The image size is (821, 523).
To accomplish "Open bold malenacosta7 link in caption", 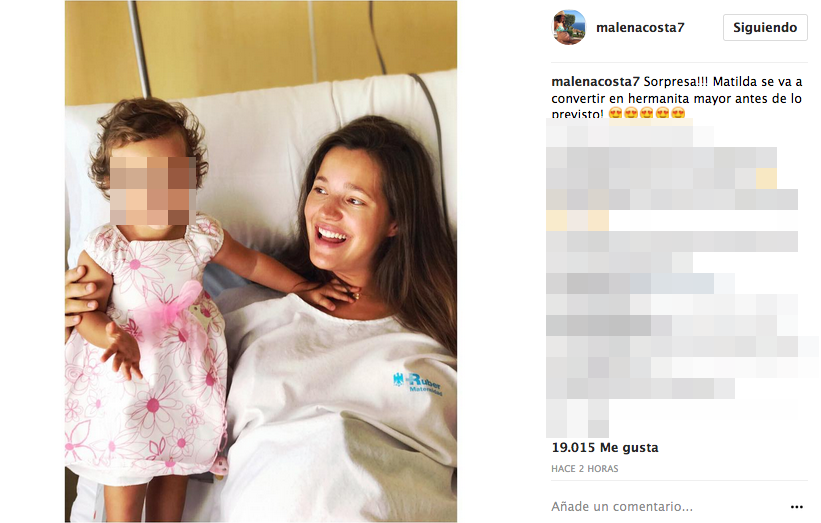I will click(x=595, y=82).
